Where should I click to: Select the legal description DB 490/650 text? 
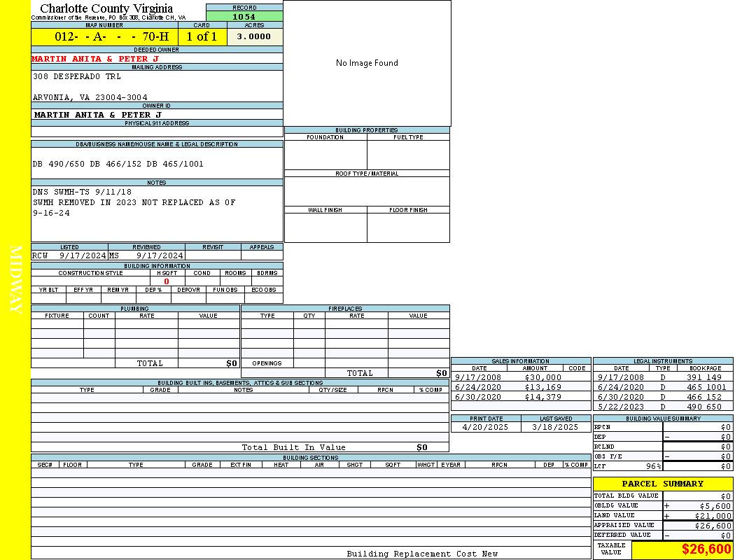point(118,164)
